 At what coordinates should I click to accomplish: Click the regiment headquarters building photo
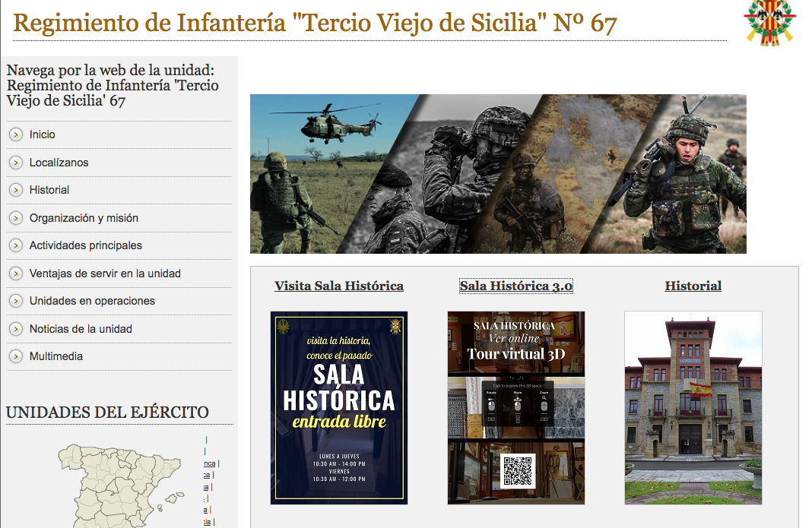click(693, 407)
